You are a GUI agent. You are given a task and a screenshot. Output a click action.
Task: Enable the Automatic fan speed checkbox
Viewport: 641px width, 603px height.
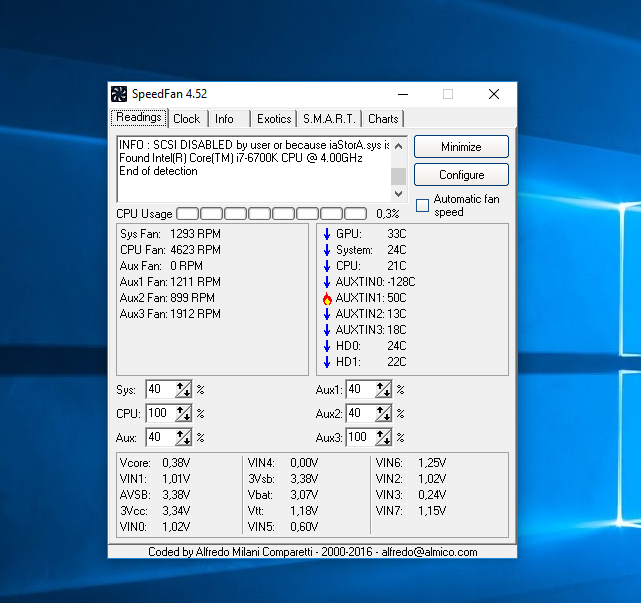coord(422,205)
